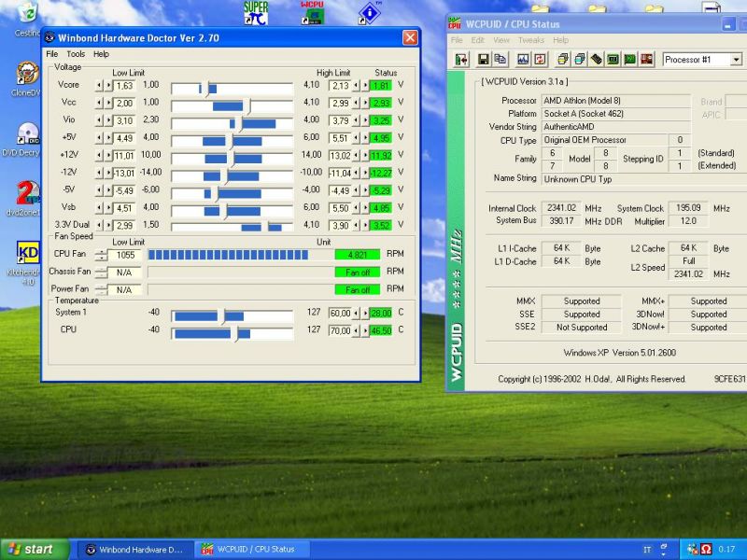Increase the CPU temperature limit with right arrow

point(365,331)
